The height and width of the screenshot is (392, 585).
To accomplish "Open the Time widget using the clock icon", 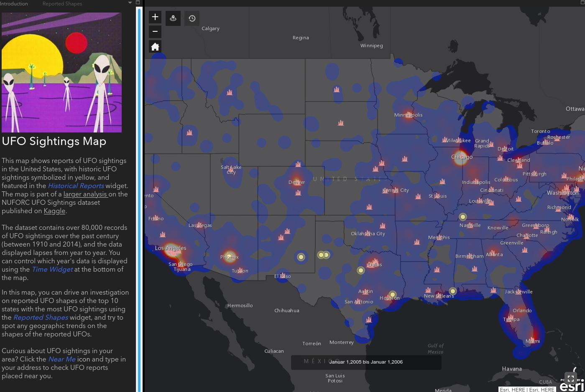I will (x=192, y=18).
